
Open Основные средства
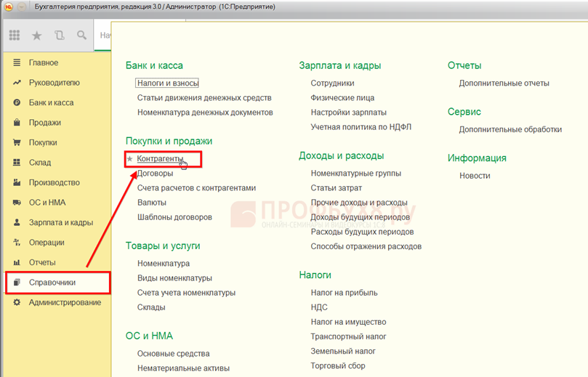click(173, 353)
